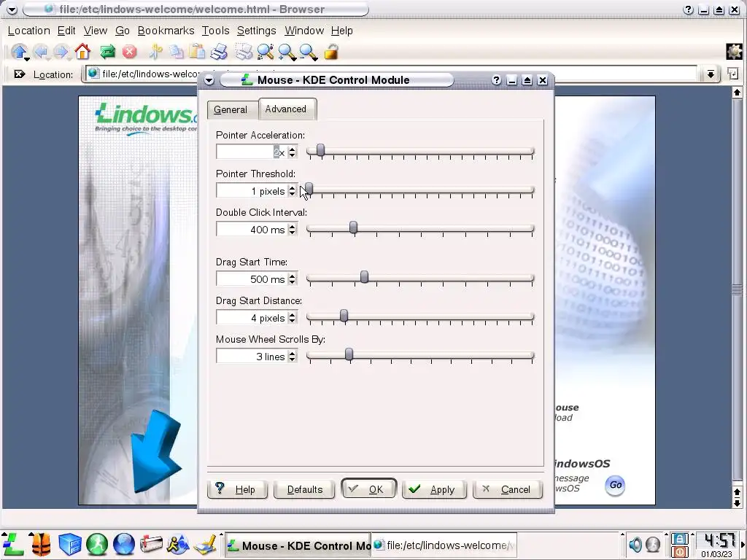Viewport: 747px width, 560px height.
Task: Increase Drag Start Distance with up spin arrow
Action: click(292, 314)
